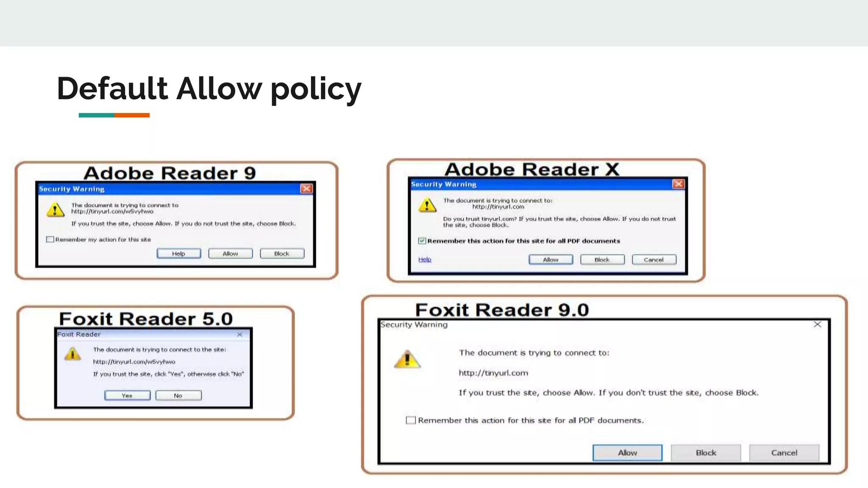Close the Foxit Reader 5.0 dialog
The height and width of the screenshot is (488, 868).
(240, 334)
